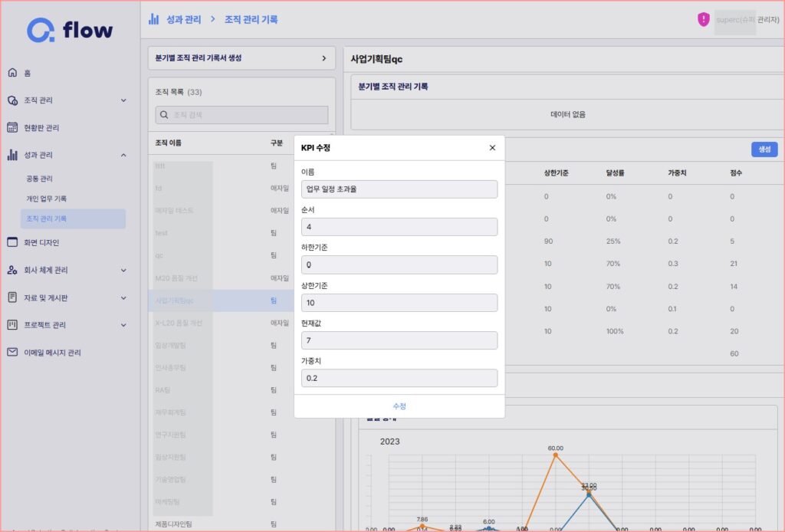Select the RA팀 organization row

221,390
